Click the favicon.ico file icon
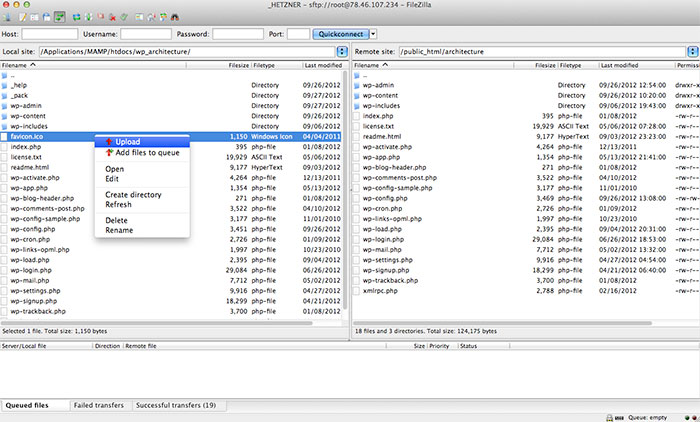The image size is (700, 422). pos(4,136)
